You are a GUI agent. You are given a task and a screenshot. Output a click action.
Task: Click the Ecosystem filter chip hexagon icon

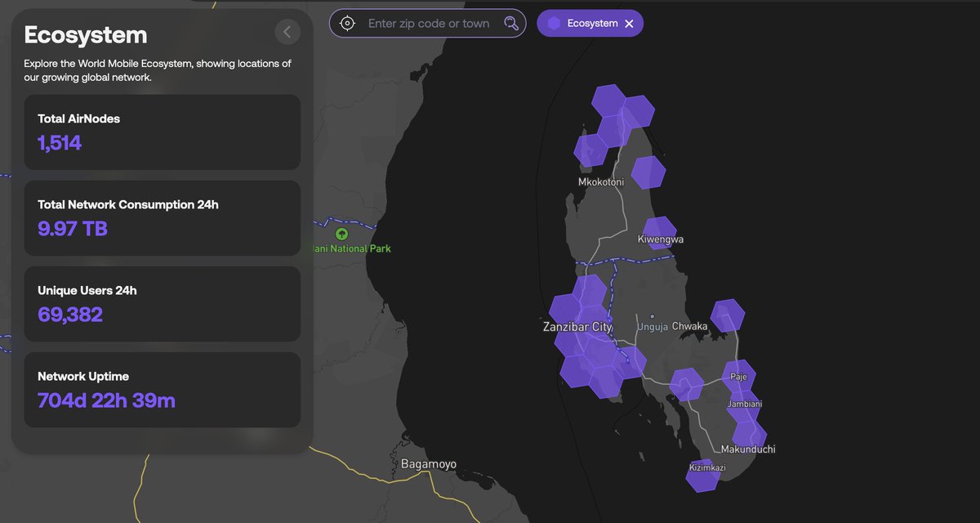tap(555, 24)
